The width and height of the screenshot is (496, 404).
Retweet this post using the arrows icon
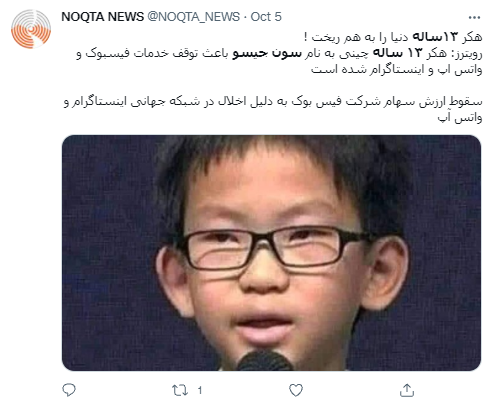pyautogui.click(x=180, y=390)
